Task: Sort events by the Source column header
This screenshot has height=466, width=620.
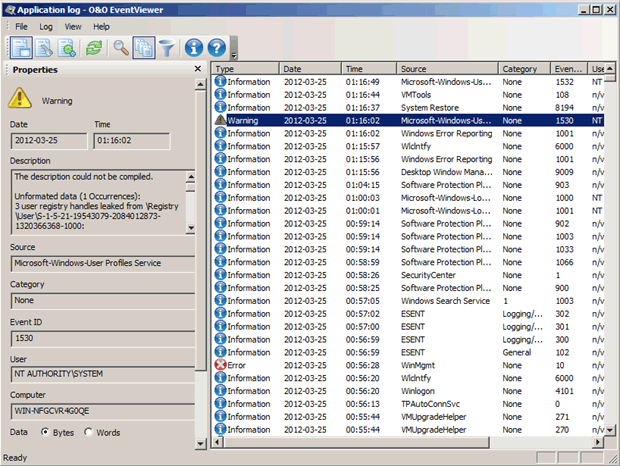Action: click(x=446, y=69)
